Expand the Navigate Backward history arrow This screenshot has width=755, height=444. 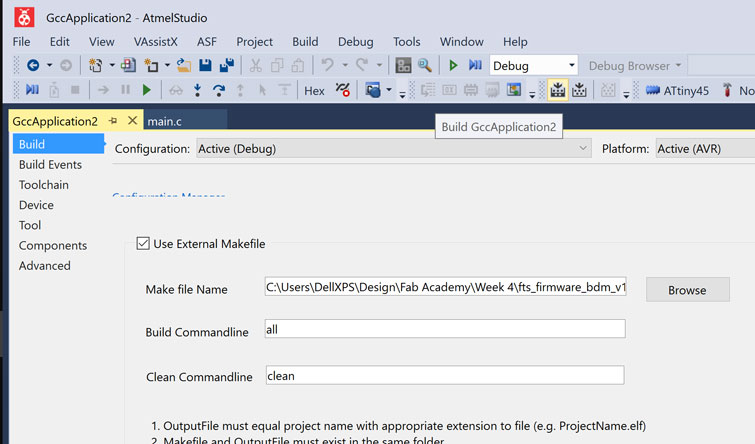(x=49, y=65)
